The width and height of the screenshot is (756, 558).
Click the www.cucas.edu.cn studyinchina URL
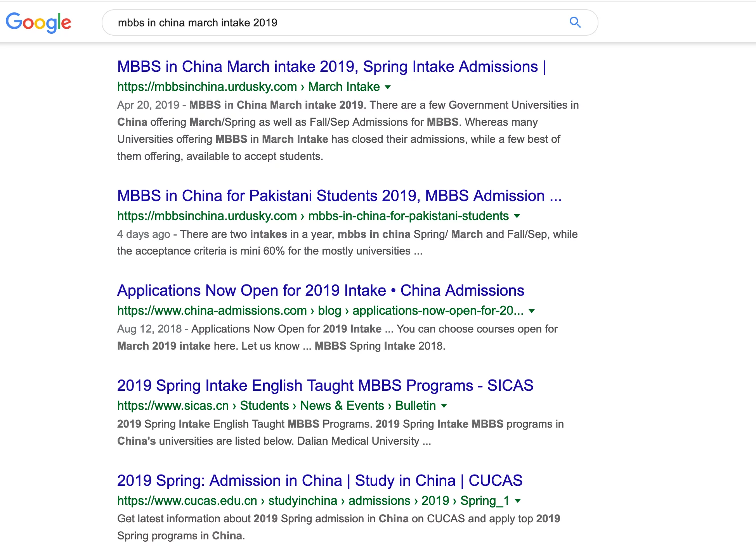click(313, 501)
